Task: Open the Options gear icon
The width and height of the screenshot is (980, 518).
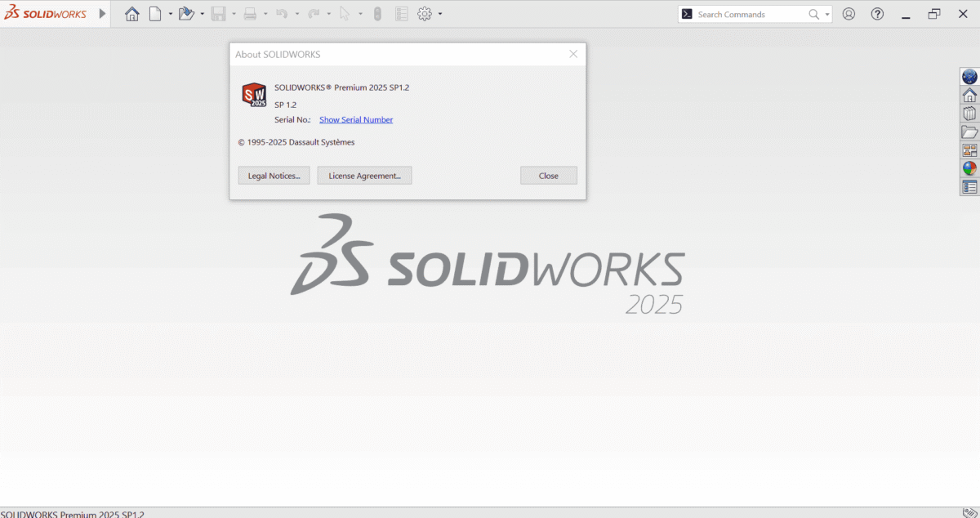Action: (x=424, y=14)
